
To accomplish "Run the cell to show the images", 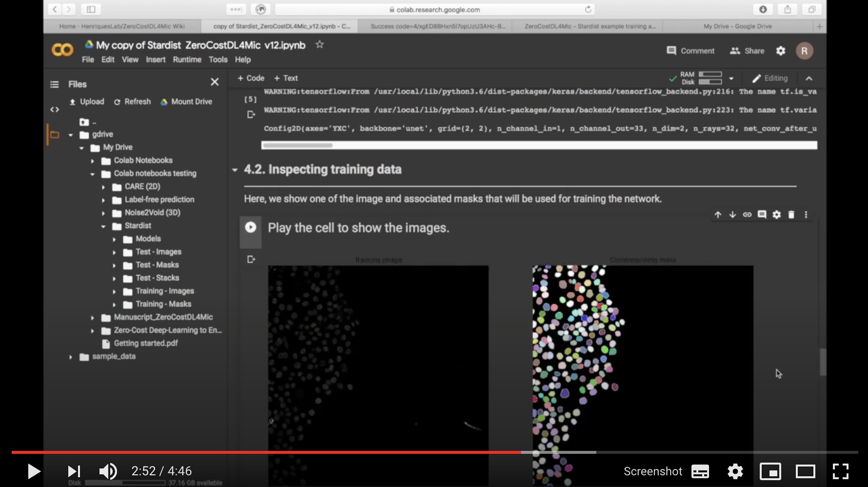I will (x=251, y=227).
